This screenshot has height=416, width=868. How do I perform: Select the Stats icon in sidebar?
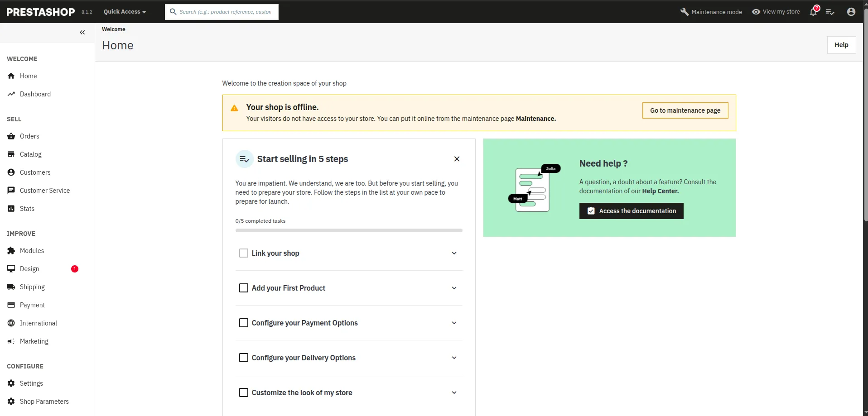click(x=11, y=208)
